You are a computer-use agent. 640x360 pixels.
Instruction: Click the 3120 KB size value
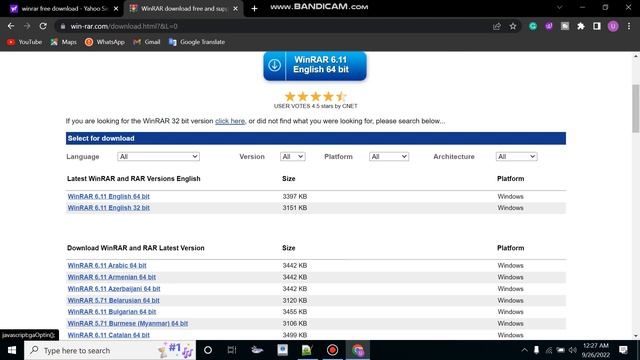295,300
